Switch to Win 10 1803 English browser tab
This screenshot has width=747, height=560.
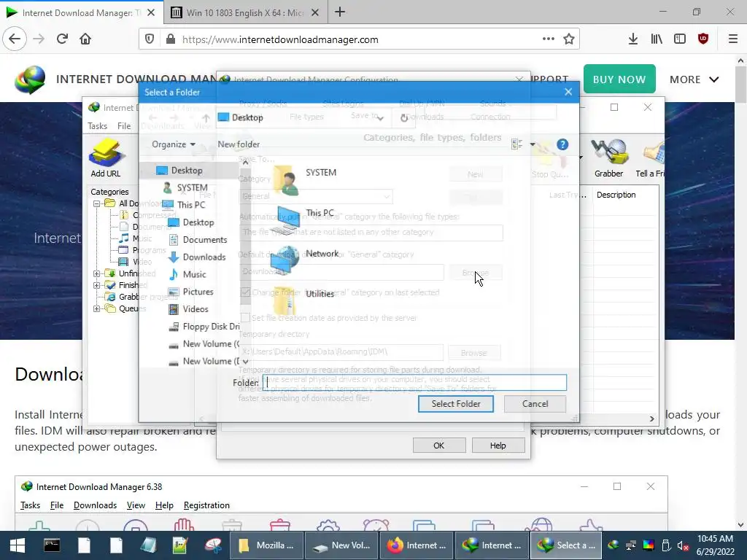pyautogui.click(x=245, y=12)
